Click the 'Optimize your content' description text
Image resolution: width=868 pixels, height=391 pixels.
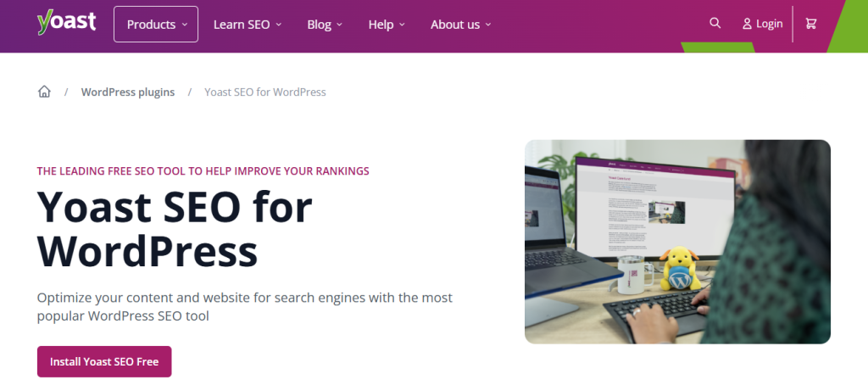point(245,307)
